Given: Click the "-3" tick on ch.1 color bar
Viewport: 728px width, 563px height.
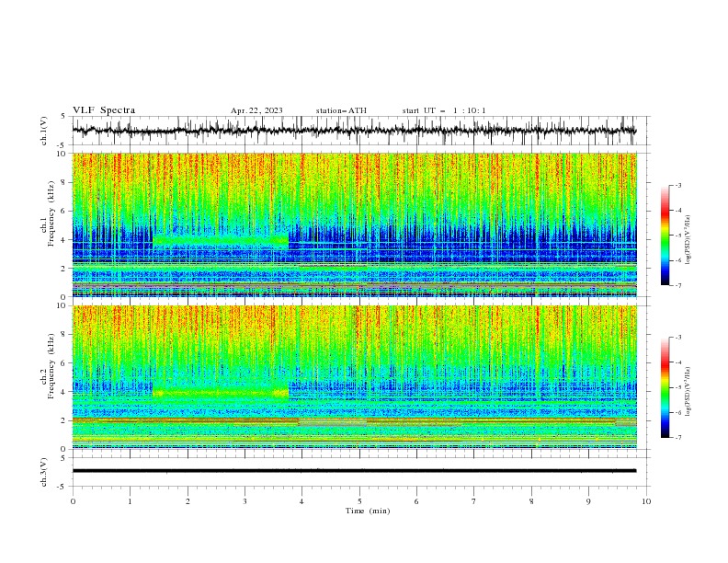Looking at the screenshot, I should click(678, 185).
